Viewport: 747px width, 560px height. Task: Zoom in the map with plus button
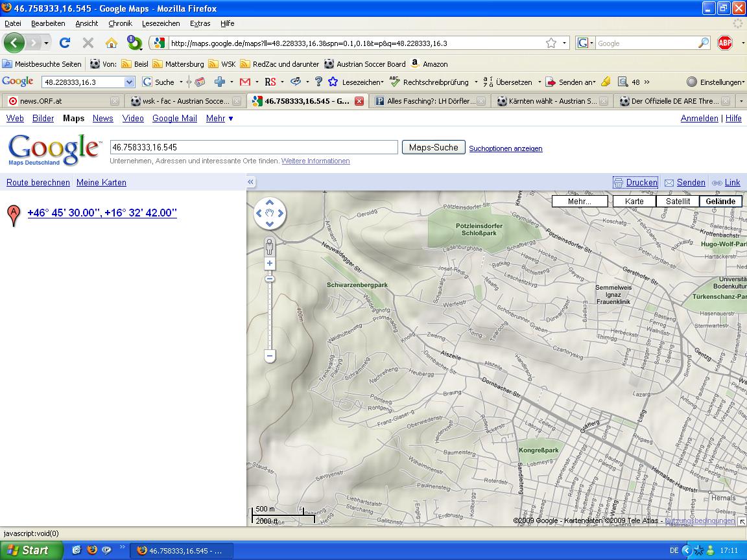pyautogui.click(x=270, y=263)
